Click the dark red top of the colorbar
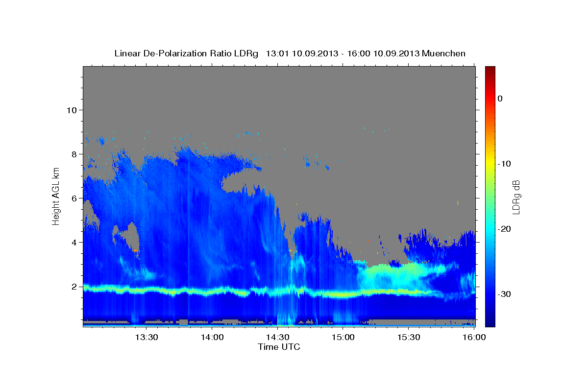 point(490,70)
